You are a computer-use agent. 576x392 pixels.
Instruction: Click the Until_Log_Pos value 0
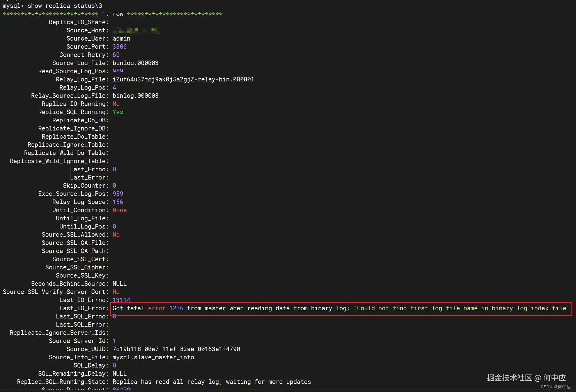click(x=114, y=226)
